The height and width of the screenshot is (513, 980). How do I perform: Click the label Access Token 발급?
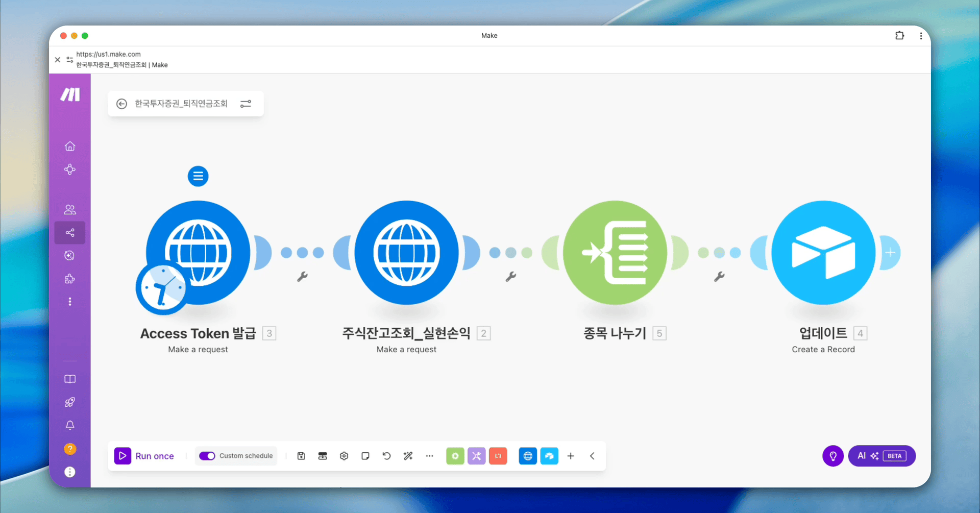[198, 333]
